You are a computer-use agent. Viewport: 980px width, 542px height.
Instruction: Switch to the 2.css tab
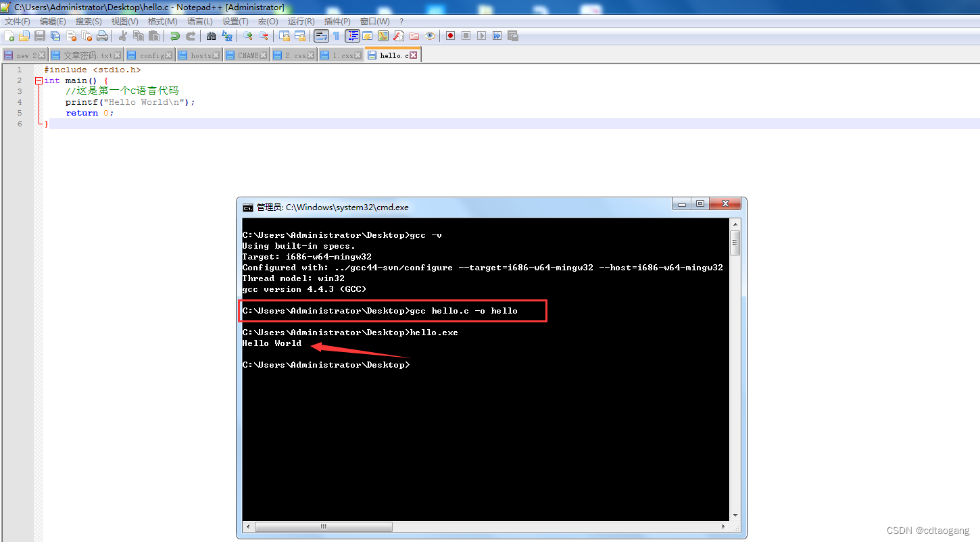(x=294, y=55)
